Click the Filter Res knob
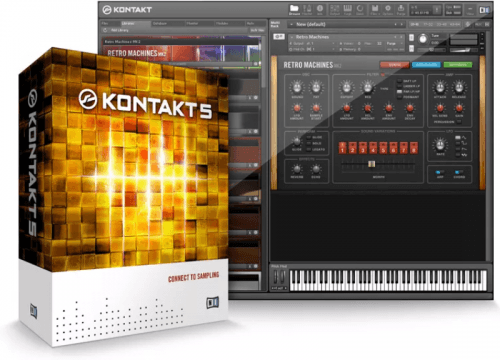 367,87
